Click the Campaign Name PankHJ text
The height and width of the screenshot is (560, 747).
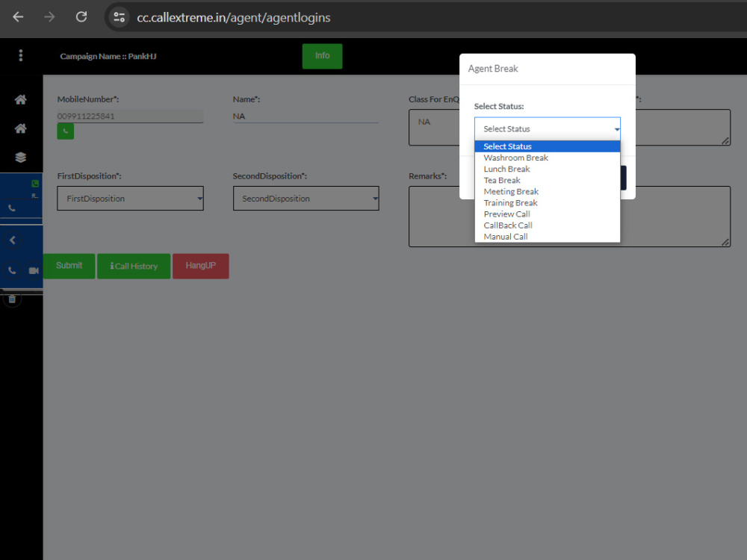108,56
